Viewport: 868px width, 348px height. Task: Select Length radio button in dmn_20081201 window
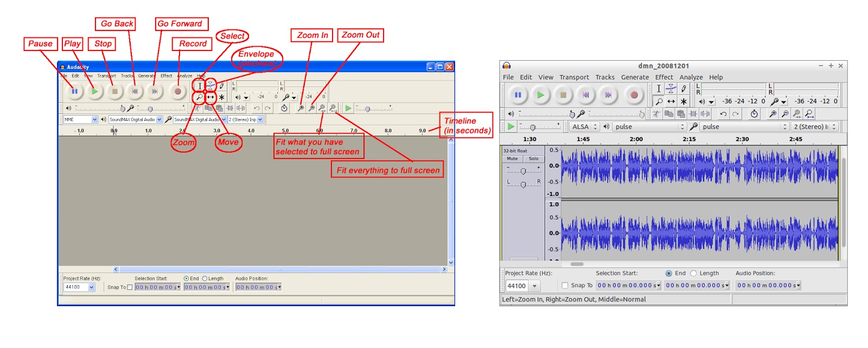point(693,274)
